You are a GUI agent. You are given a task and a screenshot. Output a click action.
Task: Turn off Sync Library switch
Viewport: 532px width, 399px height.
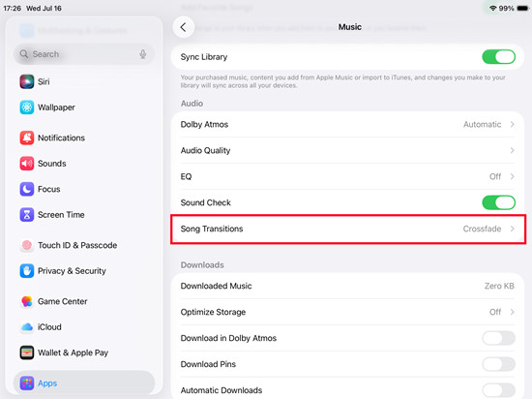tap(499, 57)
